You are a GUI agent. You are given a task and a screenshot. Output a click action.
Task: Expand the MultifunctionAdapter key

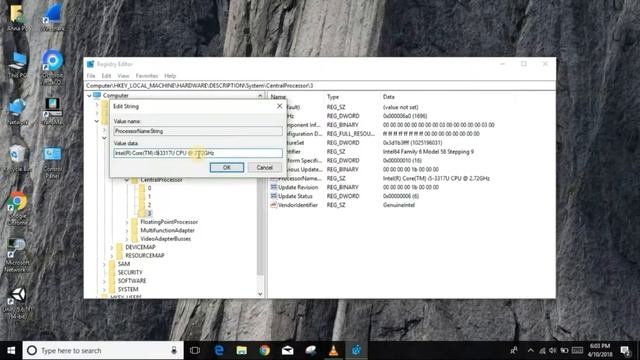tap(127, 231)
